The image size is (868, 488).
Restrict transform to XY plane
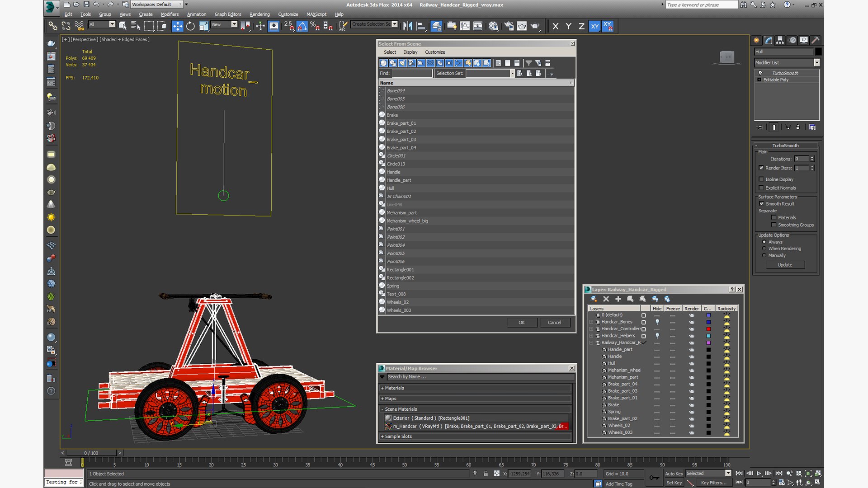pos(594,26)
